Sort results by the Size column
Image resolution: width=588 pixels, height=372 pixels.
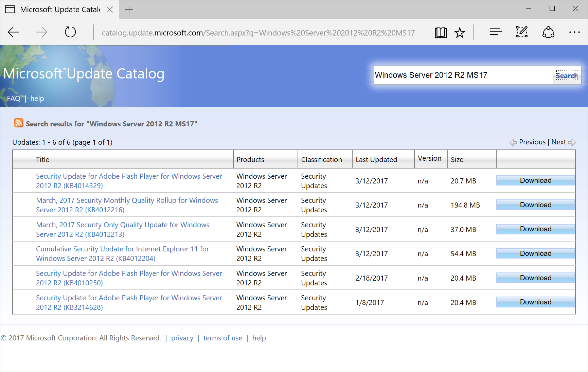(x=457, y=160)
